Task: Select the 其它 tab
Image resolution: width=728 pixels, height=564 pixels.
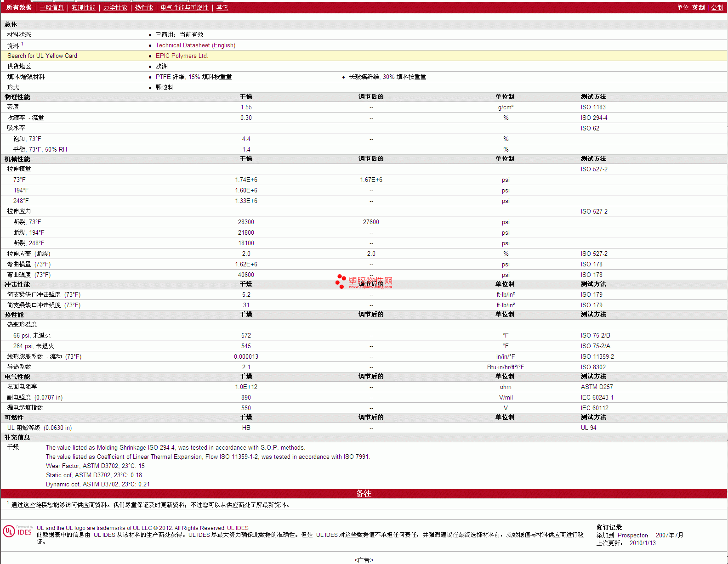Action: click(222, 7)
